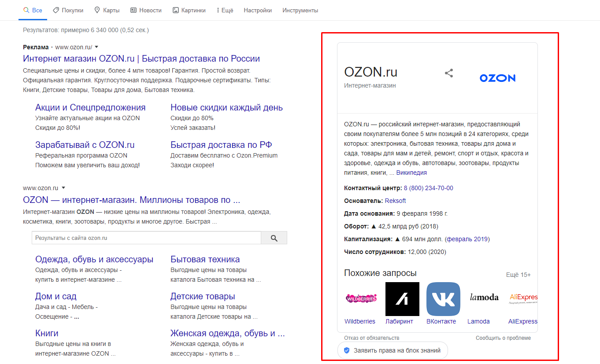
Task: Switch to the Покупки tab
Action: [68, 10]
